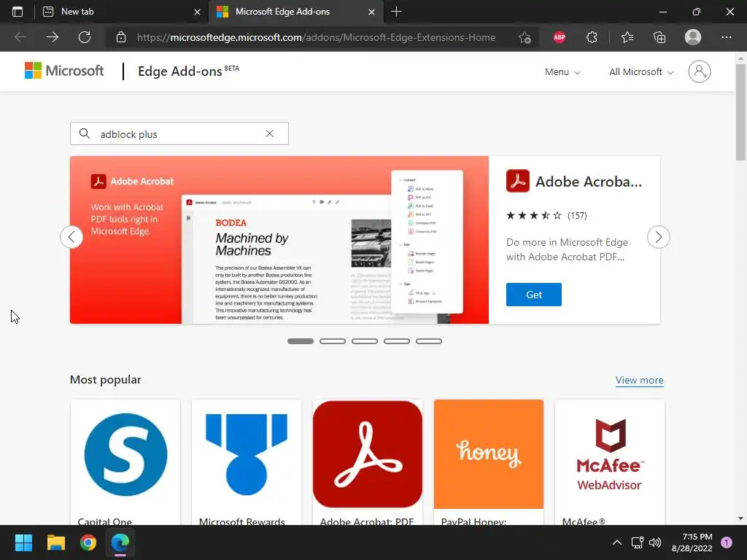Click the Get button for Adobe Acrobat
This screenshot has width=747, height=560.
coord(533,295)
